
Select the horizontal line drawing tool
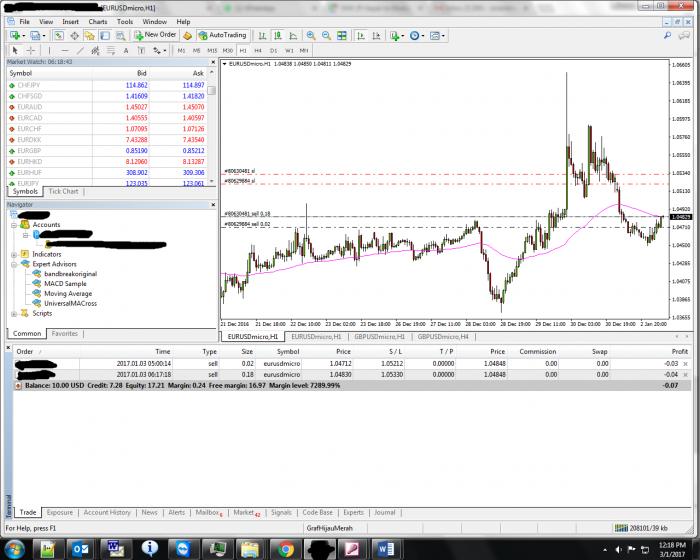[x=65, y=50]
